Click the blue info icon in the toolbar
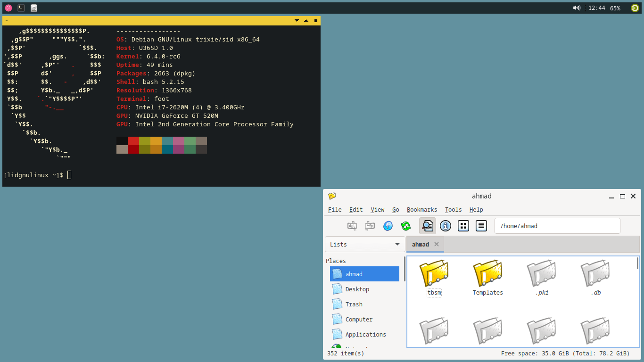 click(446, 226)
